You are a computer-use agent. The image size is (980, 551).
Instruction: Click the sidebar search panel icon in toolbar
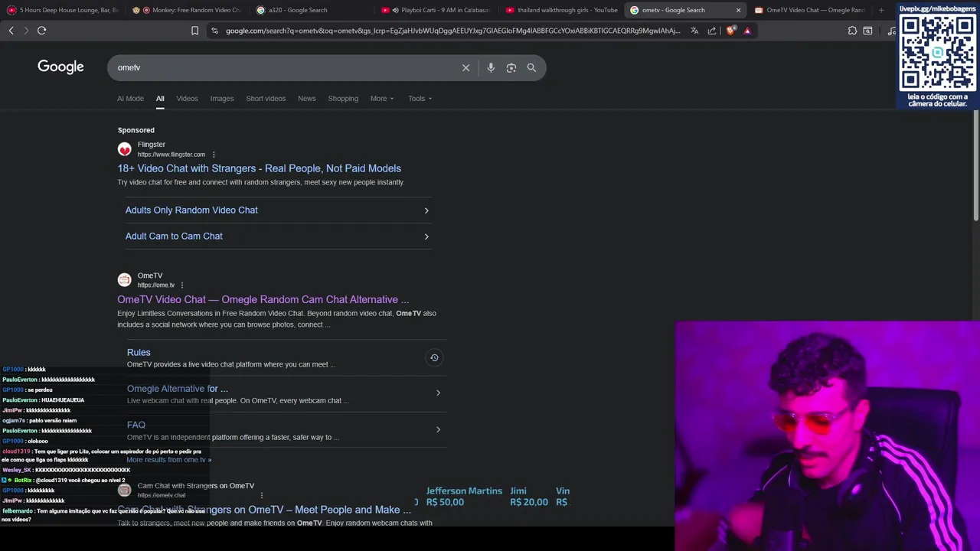[867, 31]
